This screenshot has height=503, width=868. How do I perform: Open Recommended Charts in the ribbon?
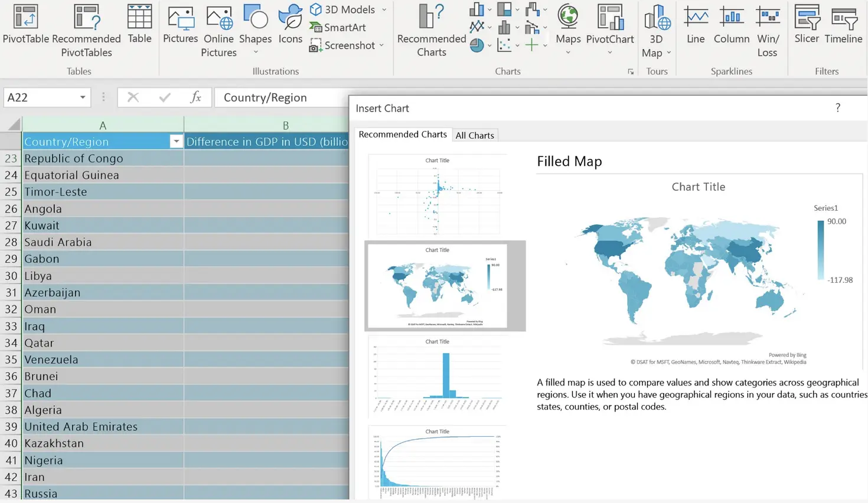[x=431, y=31]
